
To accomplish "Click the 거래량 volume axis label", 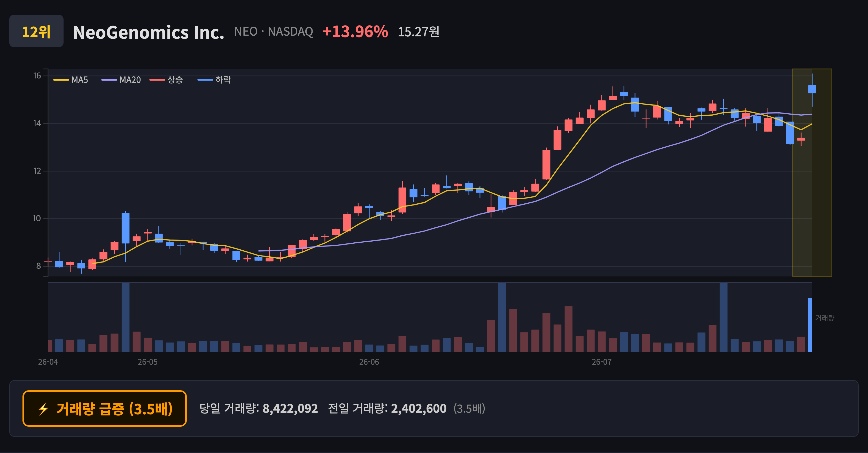I will coord(825,318).
